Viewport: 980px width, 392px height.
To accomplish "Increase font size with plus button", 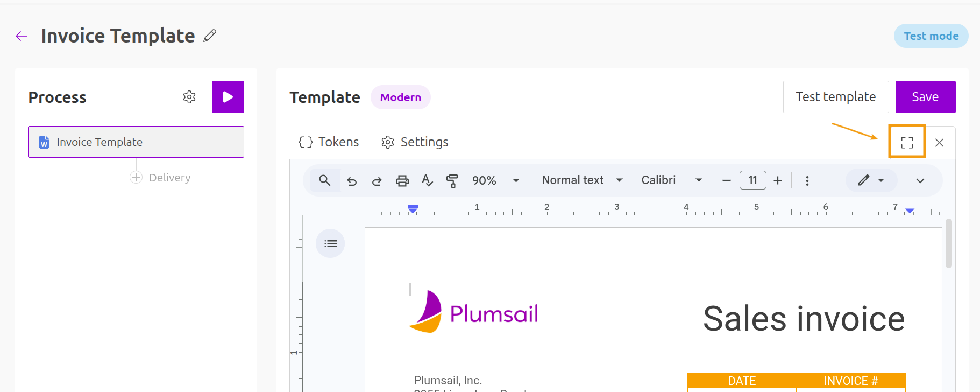I will 778,180.
